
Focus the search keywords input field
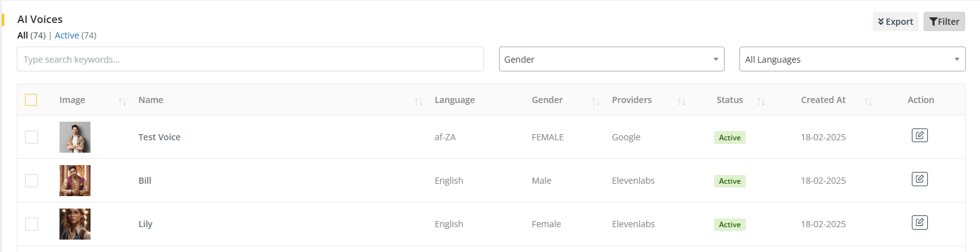coord(250,60)
